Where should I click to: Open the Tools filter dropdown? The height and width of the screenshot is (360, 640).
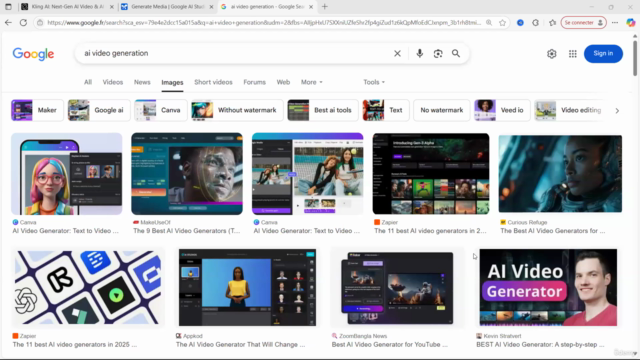coord(374,82)
